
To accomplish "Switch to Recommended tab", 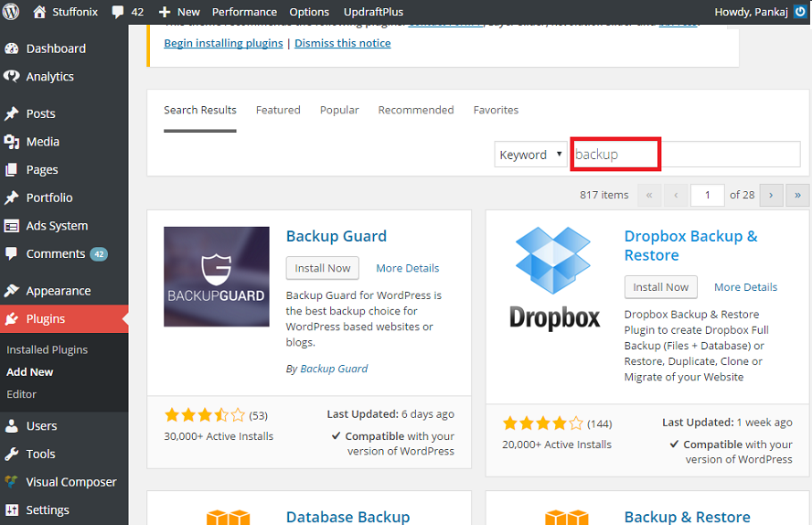I will coord(416,110).
